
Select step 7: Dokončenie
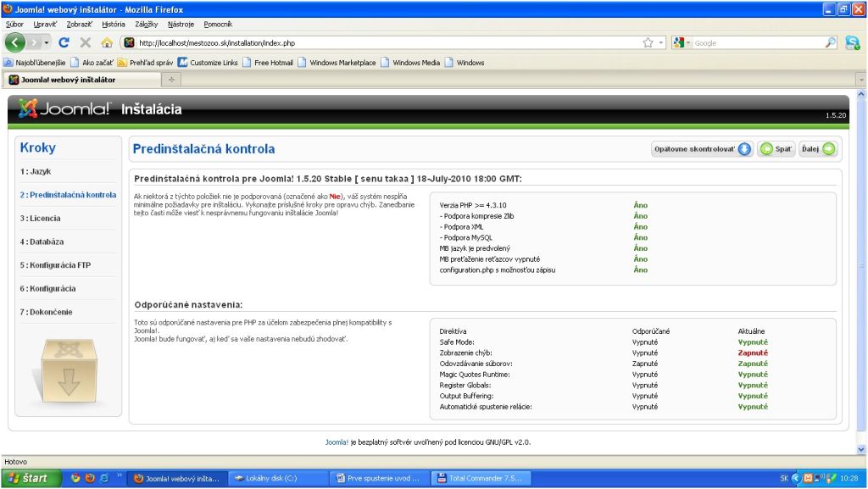pyautogui.click(x=46, y=312)
